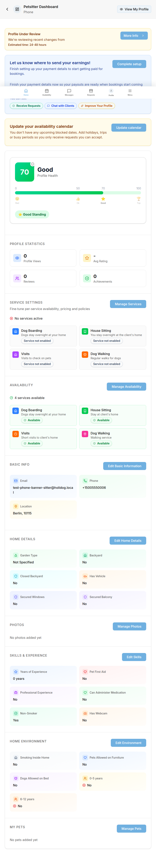
Task: Select the Profile icon in bottom navigation
Action: 111,91
